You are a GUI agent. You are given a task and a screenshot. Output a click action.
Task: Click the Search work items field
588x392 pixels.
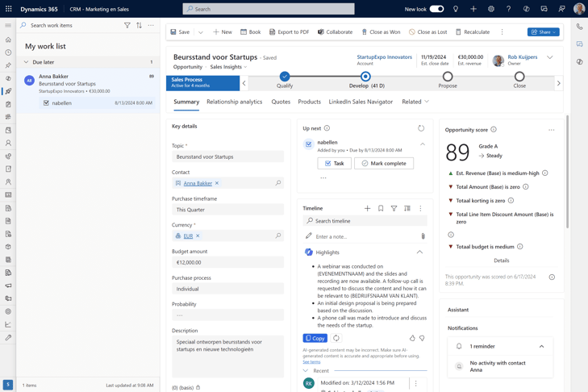(x=69, y=25)
